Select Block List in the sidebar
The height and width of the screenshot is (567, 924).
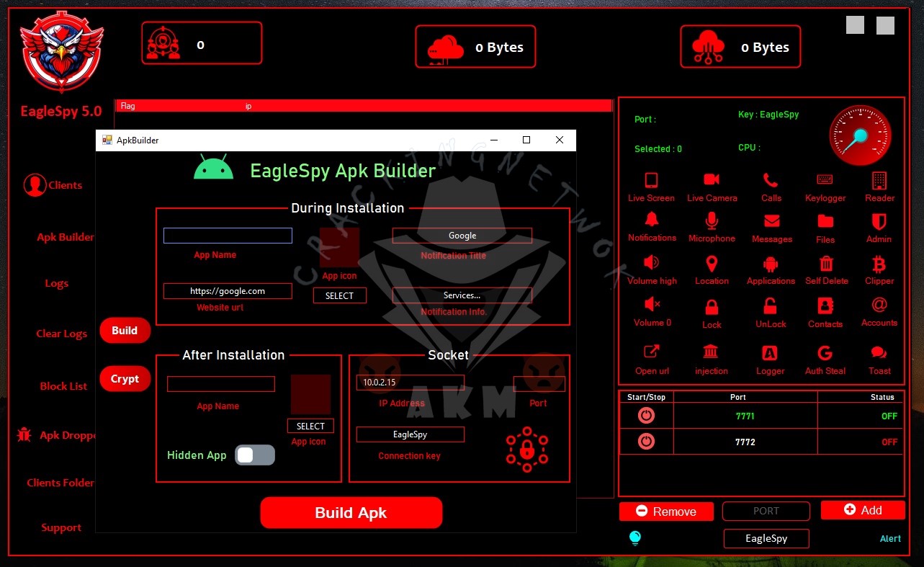point(63,386)
